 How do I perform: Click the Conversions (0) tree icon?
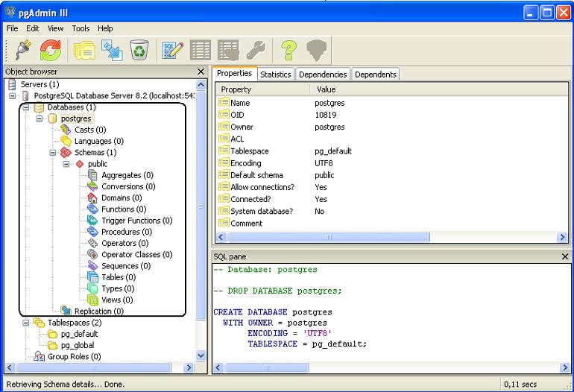(92, 186)
